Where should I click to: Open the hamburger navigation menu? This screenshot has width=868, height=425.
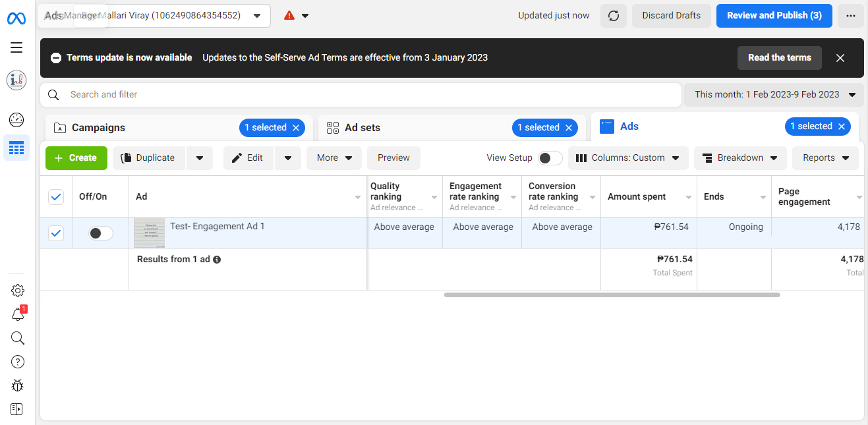[x=16, y=47]
